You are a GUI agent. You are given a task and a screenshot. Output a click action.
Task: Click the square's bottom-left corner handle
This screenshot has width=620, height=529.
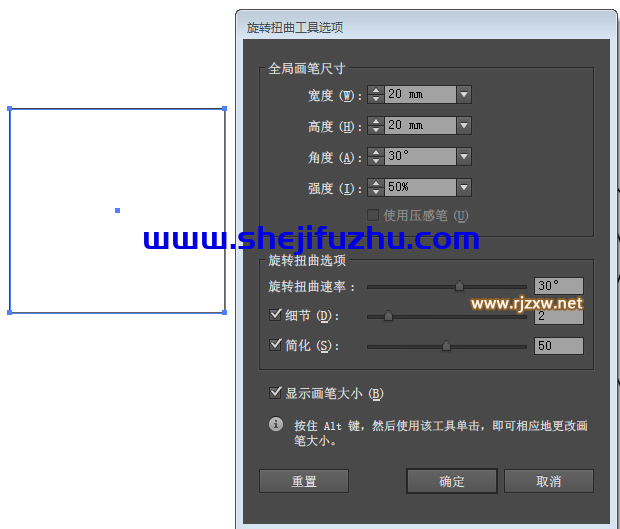[x=9, y=312]
